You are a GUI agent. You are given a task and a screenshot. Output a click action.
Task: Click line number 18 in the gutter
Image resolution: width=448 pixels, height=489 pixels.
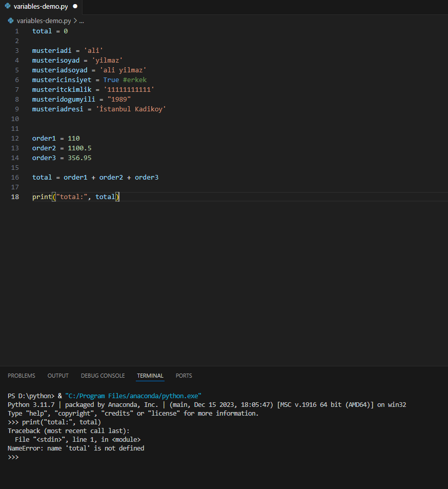click(16, 197)
